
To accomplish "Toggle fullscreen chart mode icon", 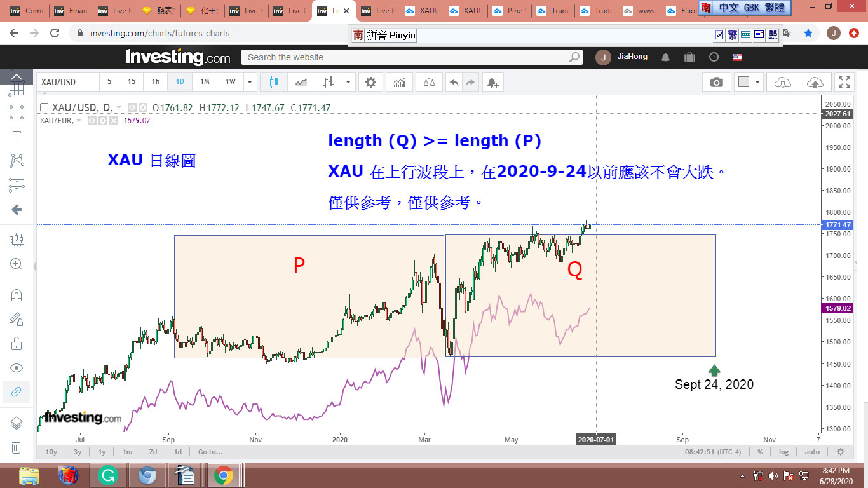I will click(x=844, y=82).
